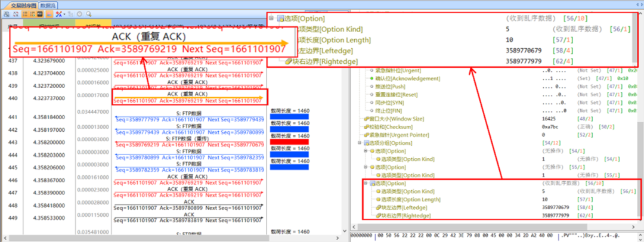Collapse the 选项[Option] node at offset 56/10
This screenshot has height=242, width=644.
(x=365, y=183)
